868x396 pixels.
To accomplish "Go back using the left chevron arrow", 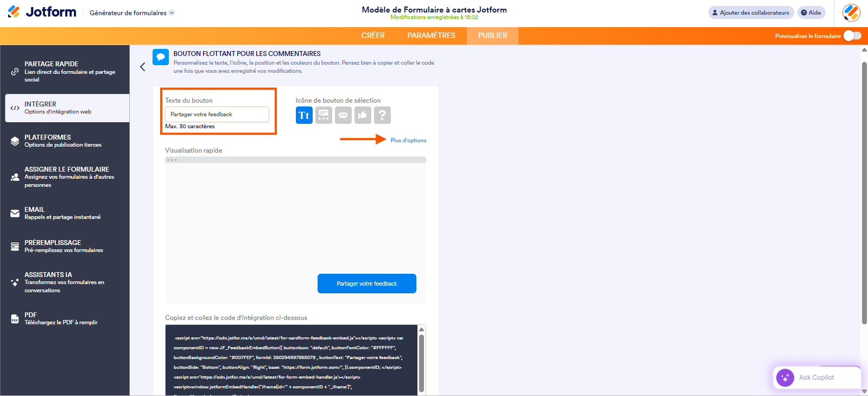I will coord(143,67).
